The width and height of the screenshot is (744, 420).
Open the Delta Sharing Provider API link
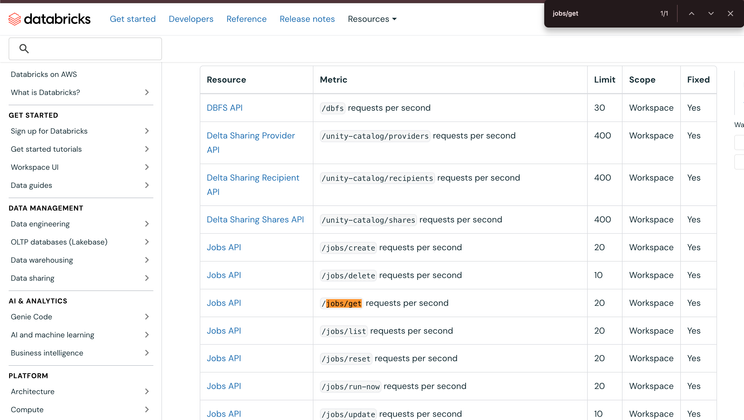coord(250,136)
